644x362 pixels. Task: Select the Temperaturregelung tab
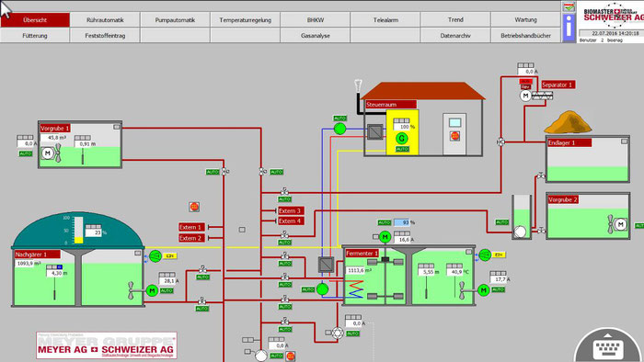click(246, 19)
